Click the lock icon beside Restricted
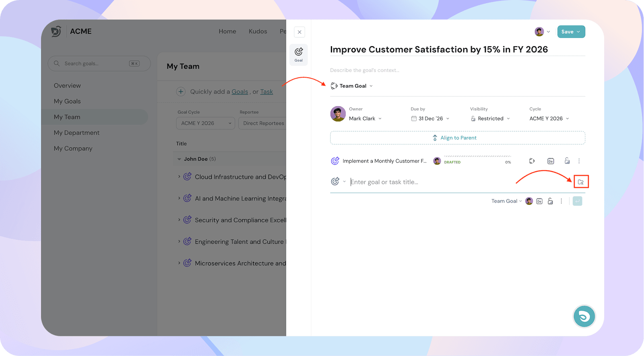 [x=473, y=119]
